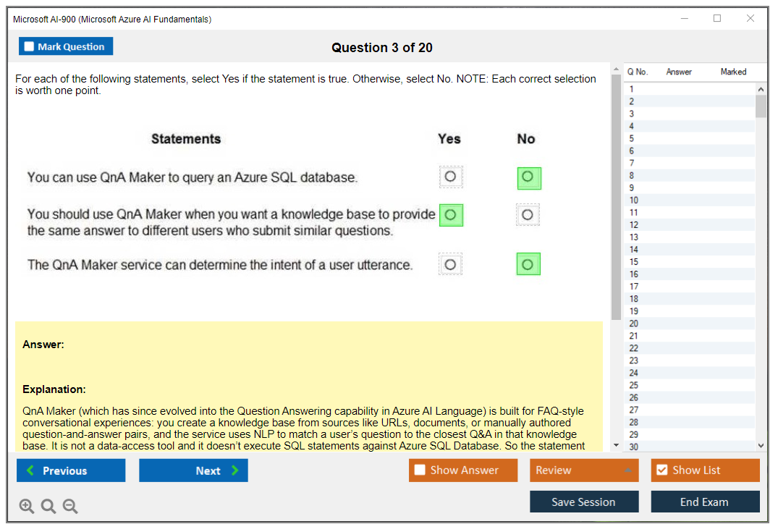Click the green arrow on Previous button
Image resolution: width=778 pixels, height=532 pixels.
30,470
